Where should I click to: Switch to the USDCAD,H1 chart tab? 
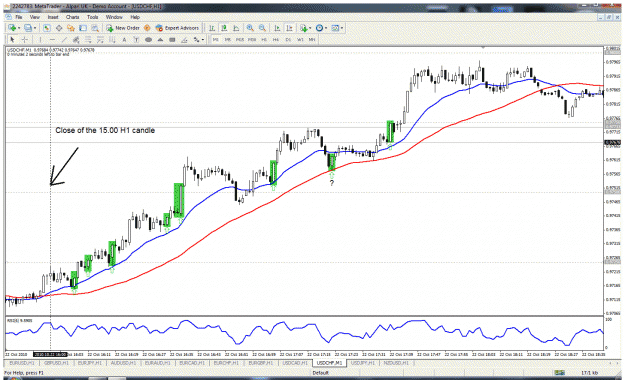click(295, 363)
